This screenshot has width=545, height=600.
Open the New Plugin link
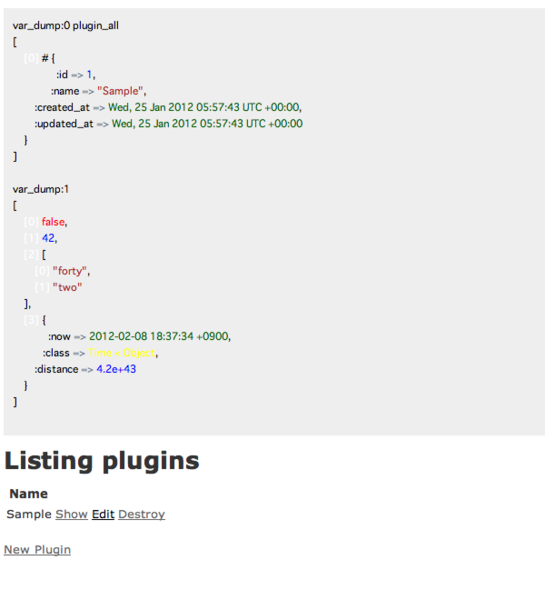pyautogui.click(x=37, y=550)
